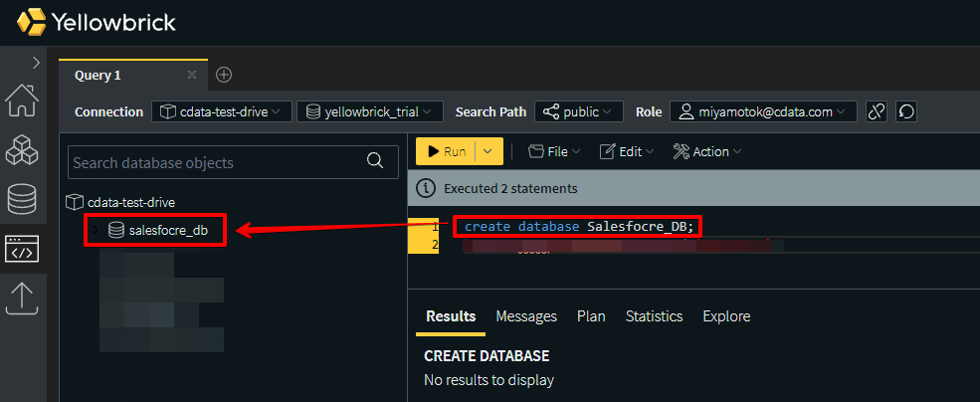Screen dimensions: 980x402
Task: Open the Run options dropdown arrow
Action: tap(489, 151)
